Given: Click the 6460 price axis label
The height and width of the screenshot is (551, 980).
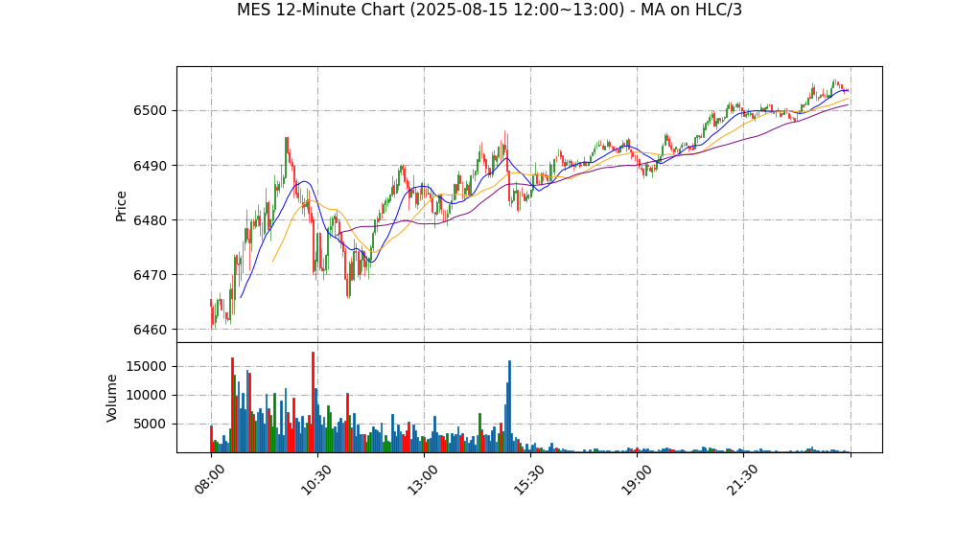Looking at the screenshot, I should pyautogui.click(x=150, y=330).
